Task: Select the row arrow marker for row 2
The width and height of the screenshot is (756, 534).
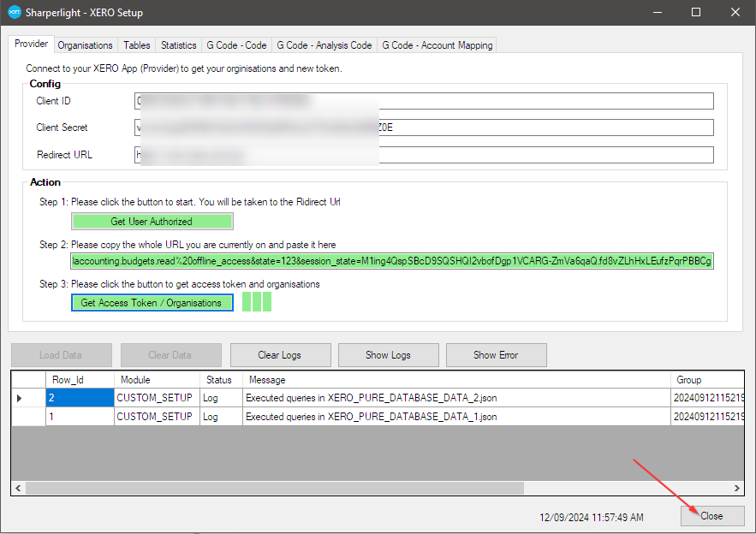Action: click(x=28, y=398)
